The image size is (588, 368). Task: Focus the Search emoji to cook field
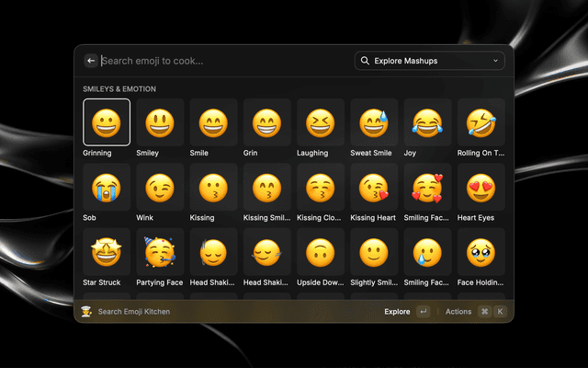[x=220, y=61]
